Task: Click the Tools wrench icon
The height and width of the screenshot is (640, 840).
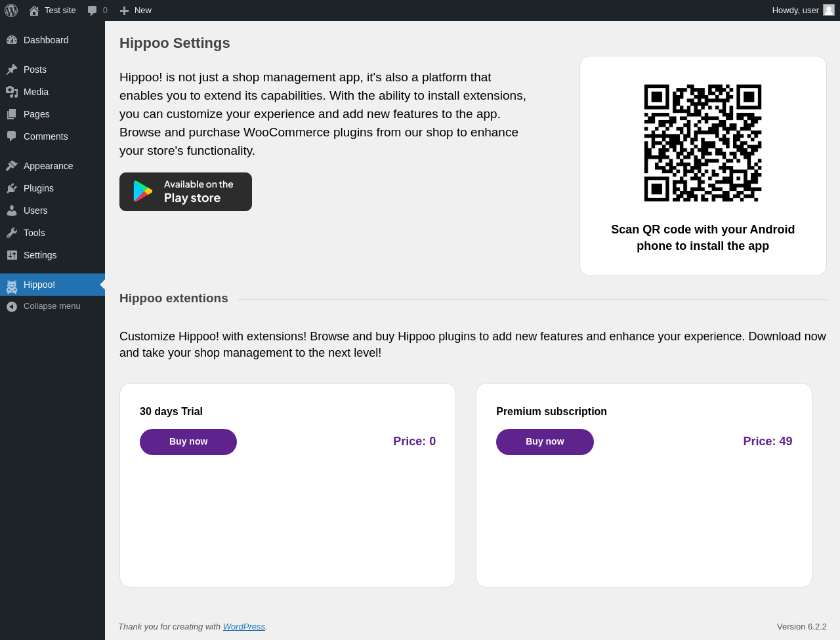Action: pyautogui.click(x=12, y=233)
